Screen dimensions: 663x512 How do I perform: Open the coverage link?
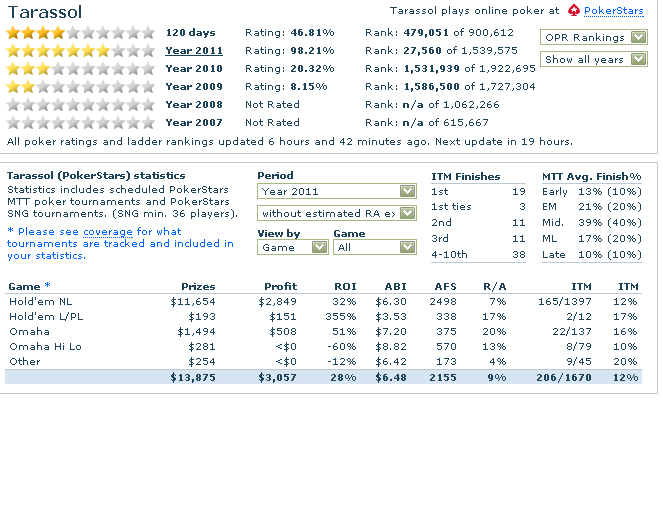108,232
